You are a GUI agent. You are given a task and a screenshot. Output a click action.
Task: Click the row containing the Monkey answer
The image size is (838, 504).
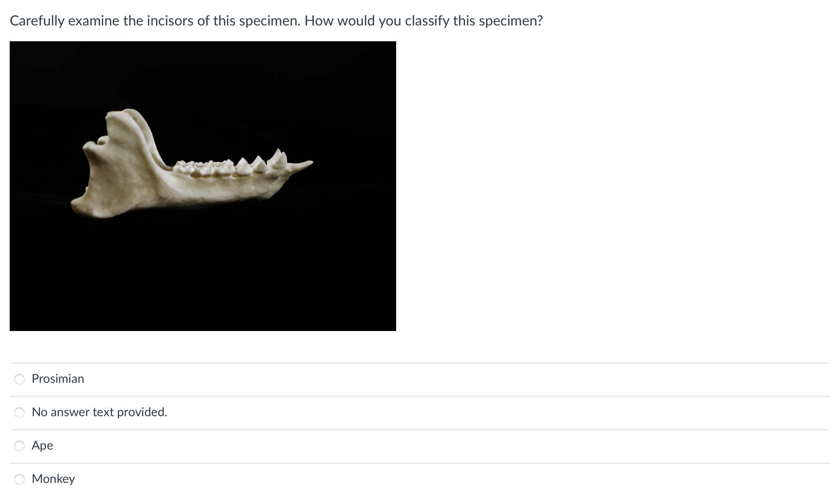click(220, 479)
